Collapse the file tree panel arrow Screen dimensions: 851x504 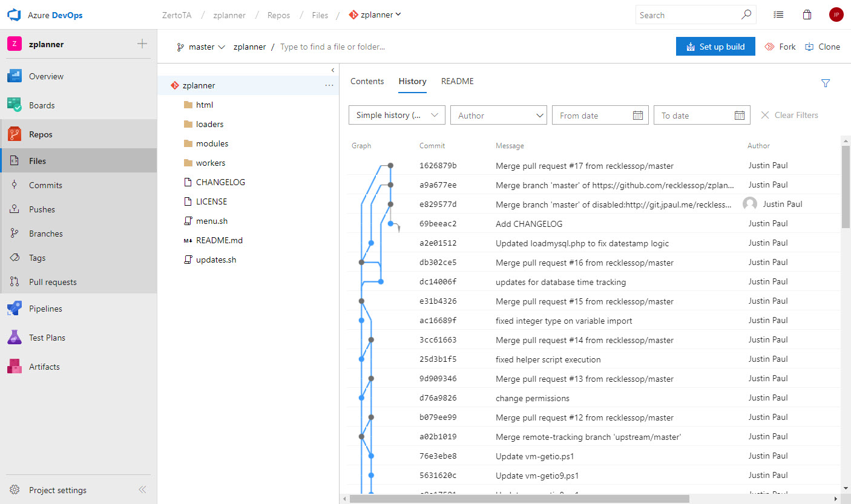[333, 70]
